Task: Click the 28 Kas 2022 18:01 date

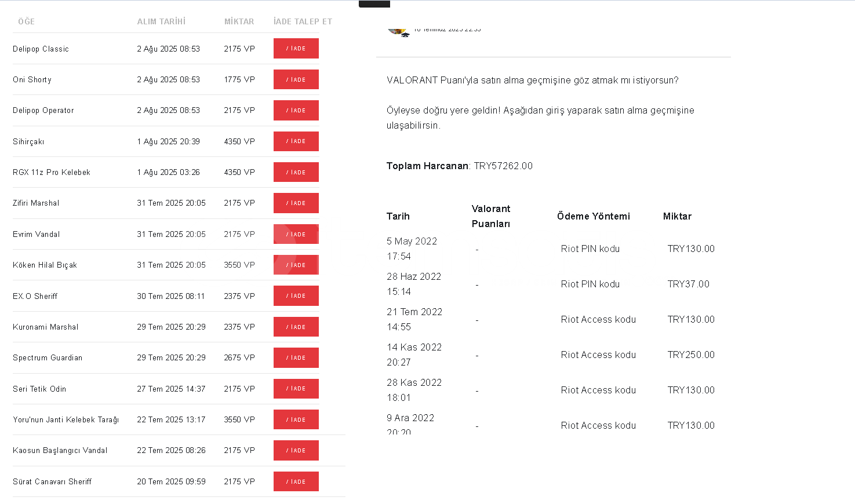Action: 414,390
